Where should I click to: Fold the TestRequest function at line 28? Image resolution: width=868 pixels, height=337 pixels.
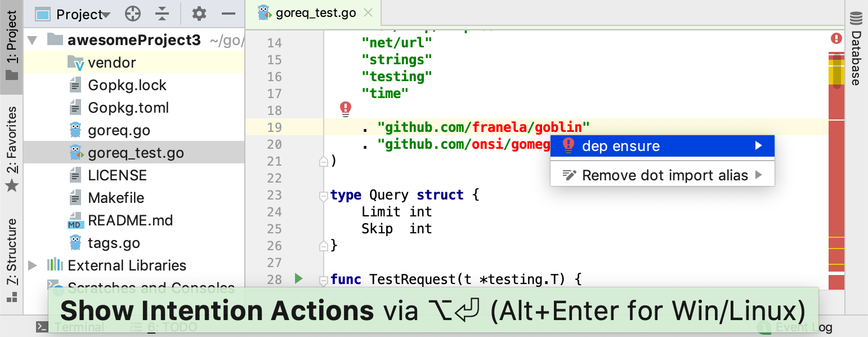pos(323,280)
